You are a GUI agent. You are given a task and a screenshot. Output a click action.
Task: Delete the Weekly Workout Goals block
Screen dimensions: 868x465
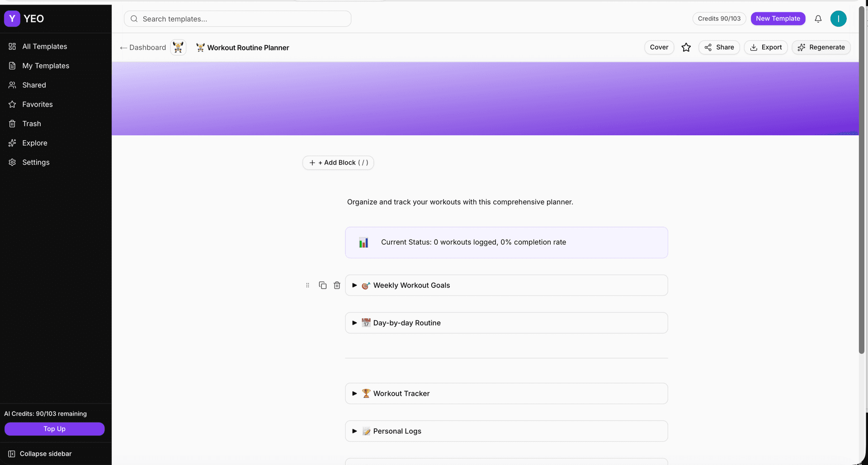337,285
